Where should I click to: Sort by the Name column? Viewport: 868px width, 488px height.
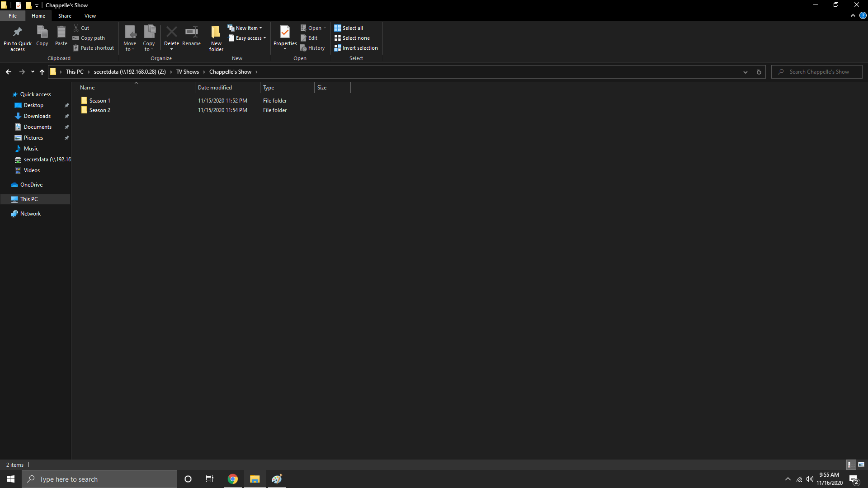coord(136,88)
